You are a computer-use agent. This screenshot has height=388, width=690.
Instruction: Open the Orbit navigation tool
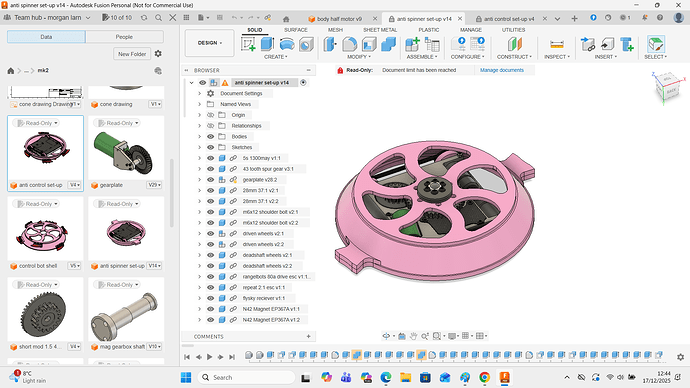point(386,336)
